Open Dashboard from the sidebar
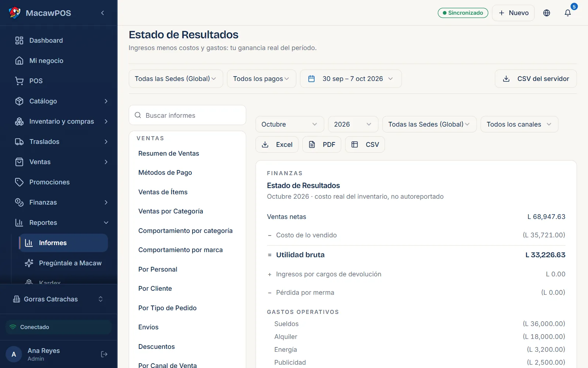This screenshot has height=368, width=588. [59, 40]
